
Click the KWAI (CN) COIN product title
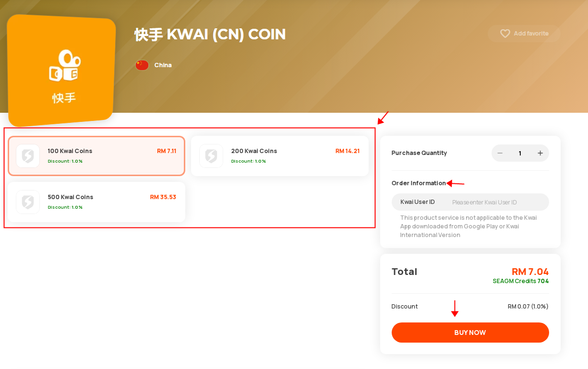[x=210, y=34]
